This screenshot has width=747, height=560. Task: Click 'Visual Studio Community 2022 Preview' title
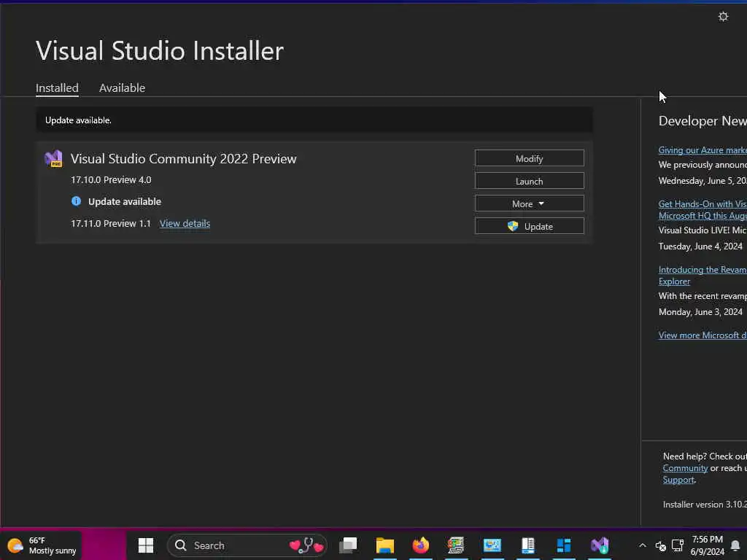[x=183, y=158]
